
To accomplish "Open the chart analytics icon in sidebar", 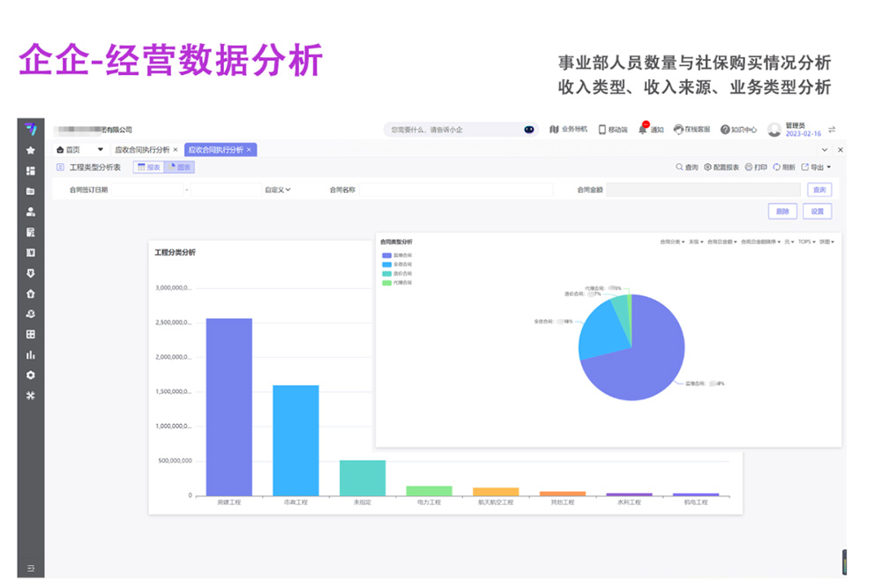I will pyautogui.click(x=30, y=354).
